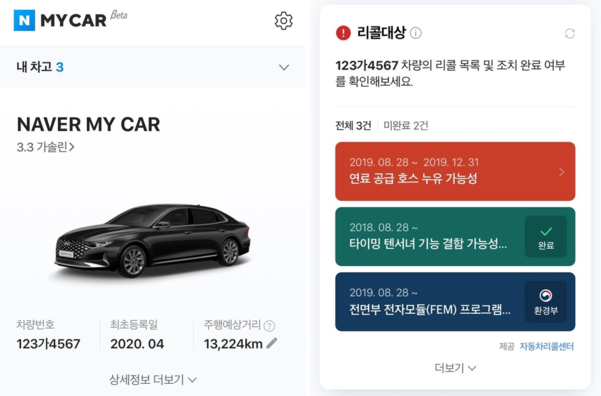Refresh the recall list with reload icon

point(570,33)
